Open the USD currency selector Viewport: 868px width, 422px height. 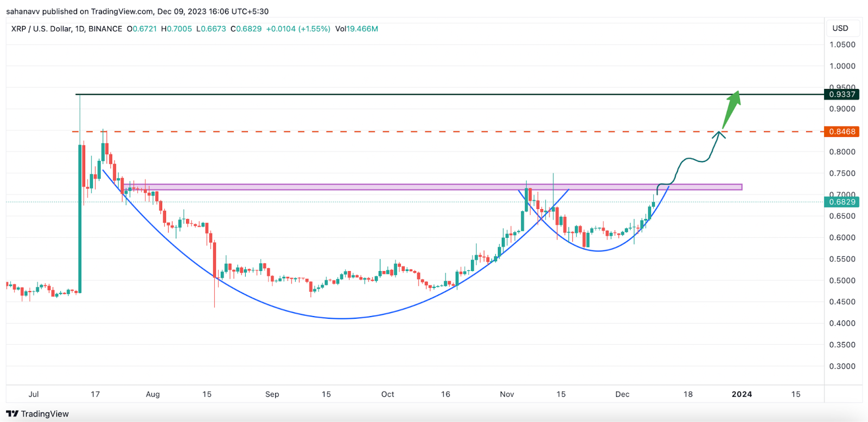(843, 28)
